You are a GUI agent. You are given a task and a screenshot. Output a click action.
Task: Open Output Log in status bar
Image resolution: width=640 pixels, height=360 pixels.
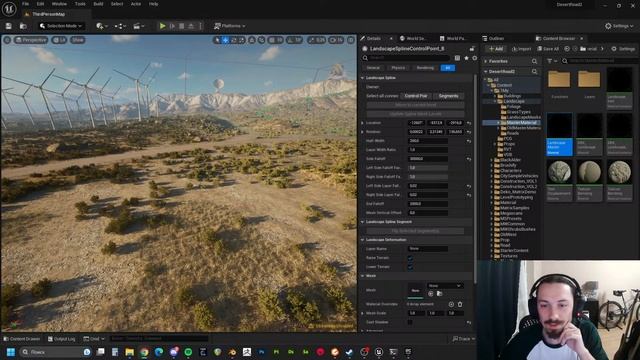pos(62,339)
